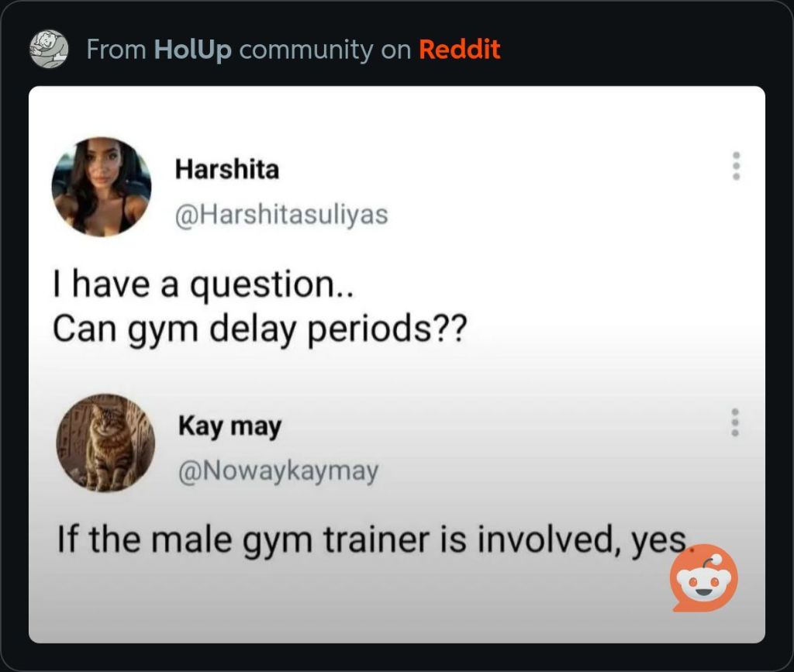
Task: Click the "From" text in the header
Action: tap(116, 50)
